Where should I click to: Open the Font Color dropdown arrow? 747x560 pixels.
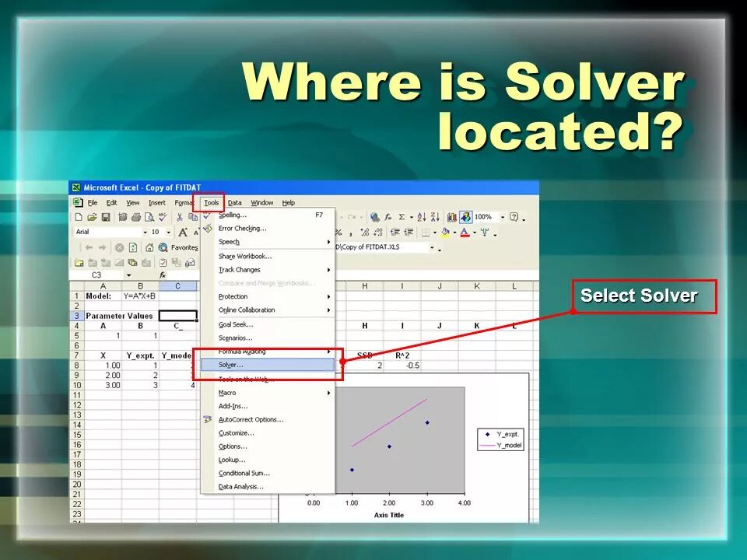tap(475, 233)
